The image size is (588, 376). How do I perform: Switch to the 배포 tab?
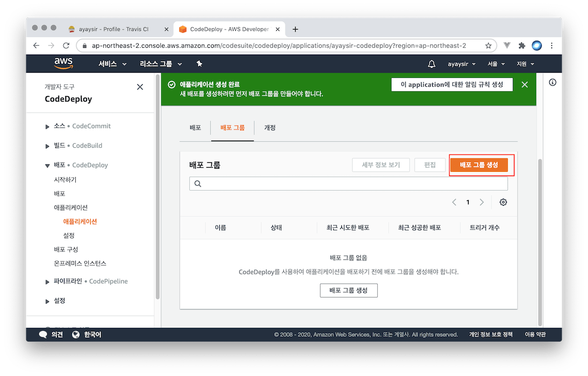point(195,128)
